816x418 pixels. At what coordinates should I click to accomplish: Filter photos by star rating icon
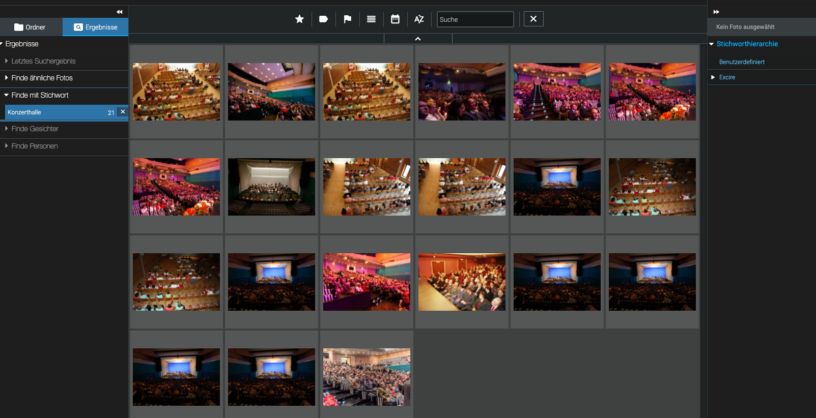pos(299,19)
